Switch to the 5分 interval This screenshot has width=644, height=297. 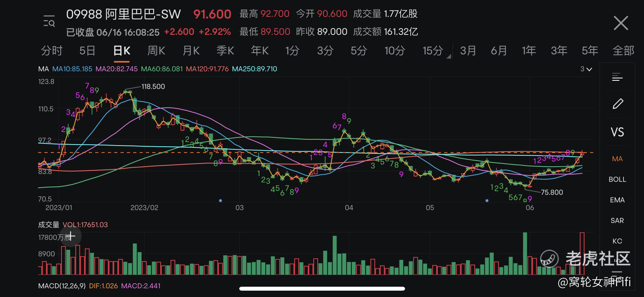pyautogui.click(x=359, y=50)
